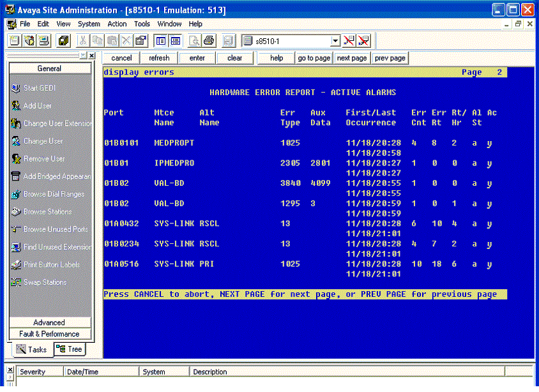
Task: Expand the Fault & Performance task group
Action: (50, 334)
